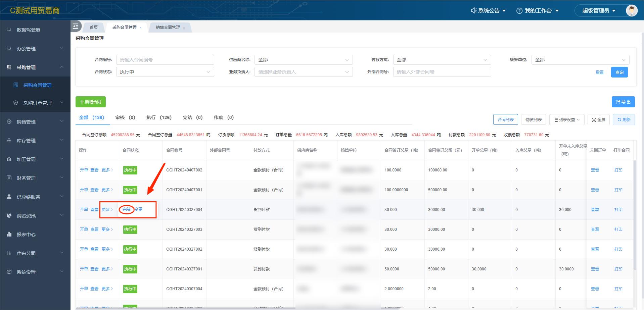Open 报表中心 in the sidebar
The image size is (644, 310).
pos(26,235)
